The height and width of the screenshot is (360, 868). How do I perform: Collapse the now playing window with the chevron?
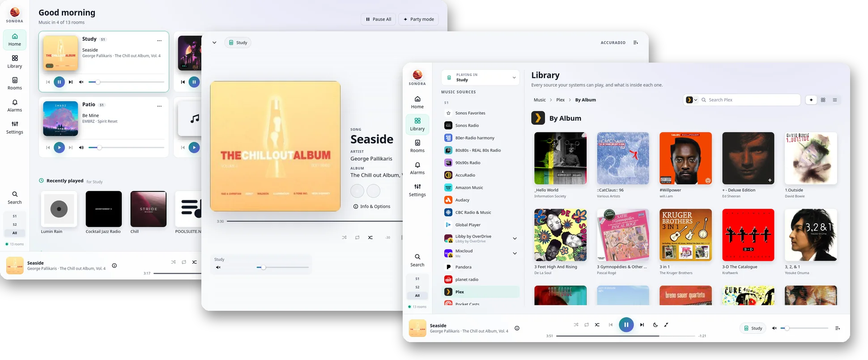[214, 42]
